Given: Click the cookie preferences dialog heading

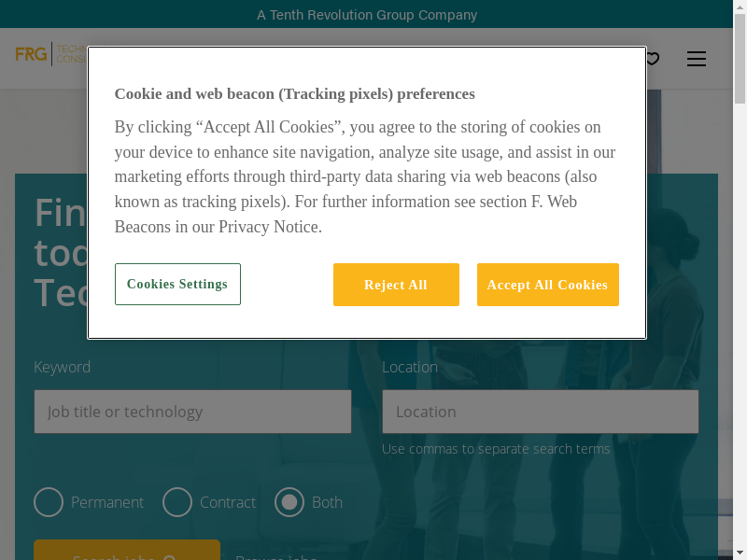Looking at the screenshot, I should pyautogui.click(x=295, y=93).
